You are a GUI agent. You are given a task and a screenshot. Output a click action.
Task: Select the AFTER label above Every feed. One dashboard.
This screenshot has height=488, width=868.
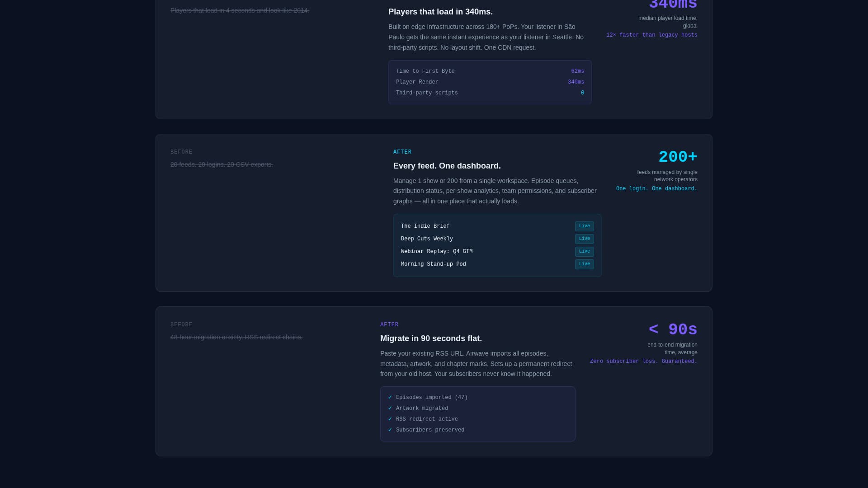(402, 152)
